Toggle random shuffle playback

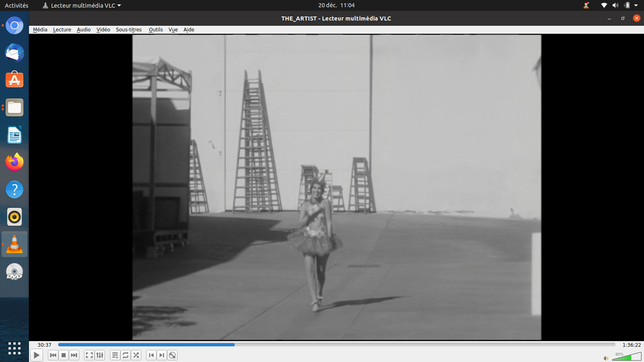point(136,355)
